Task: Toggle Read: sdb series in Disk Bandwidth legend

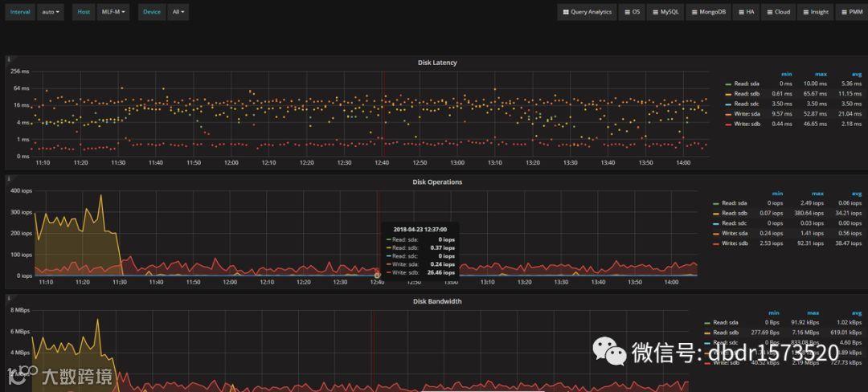Action: tap(726, 333)
